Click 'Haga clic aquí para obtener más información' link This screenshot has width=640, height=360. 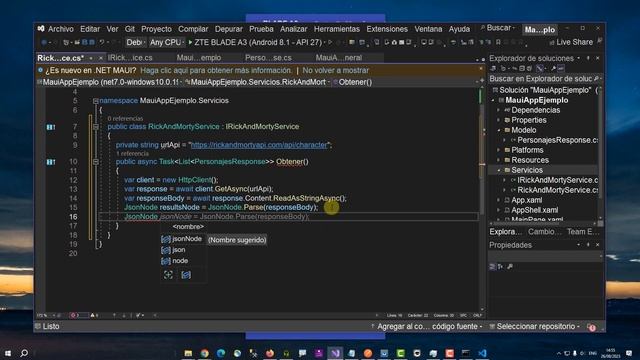tap(216, 71)
